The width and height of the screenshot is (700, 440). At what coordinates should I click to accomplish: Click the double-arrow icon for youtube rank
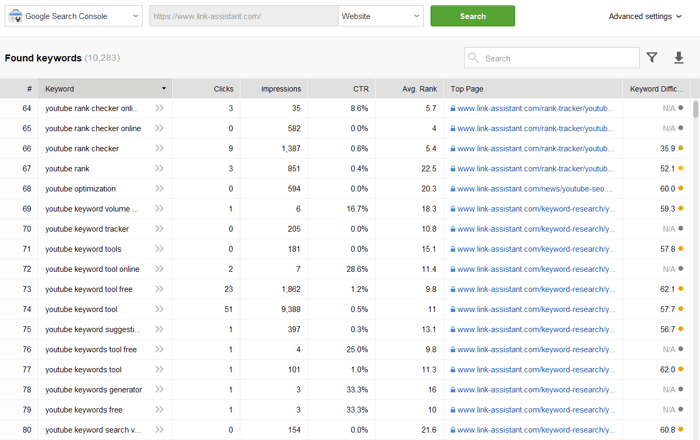[x=159, y=168]
